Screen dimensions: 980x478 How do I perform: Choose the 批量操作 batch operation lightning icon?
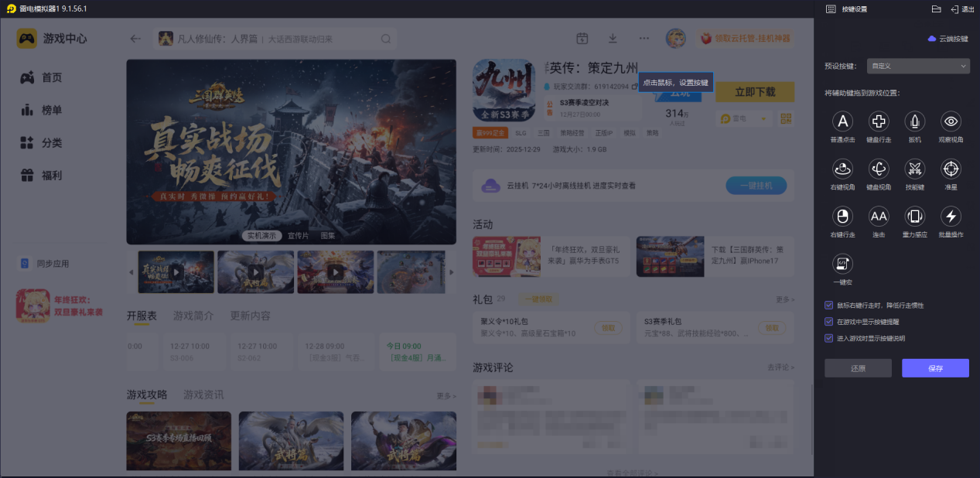click(x=951, y=216)
